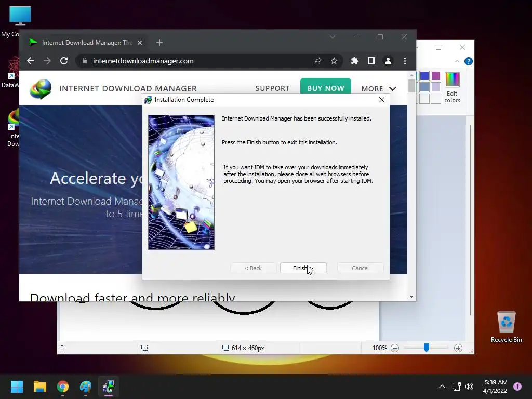The width and height of the screenshot is (532, 399).
Task: Reload the internetdownloadmanager.com page
Action: 64,61
